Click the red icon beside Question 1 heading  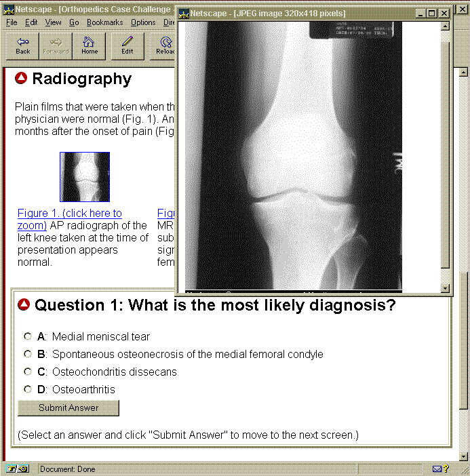pyautogui.click(x=24, y=304)
